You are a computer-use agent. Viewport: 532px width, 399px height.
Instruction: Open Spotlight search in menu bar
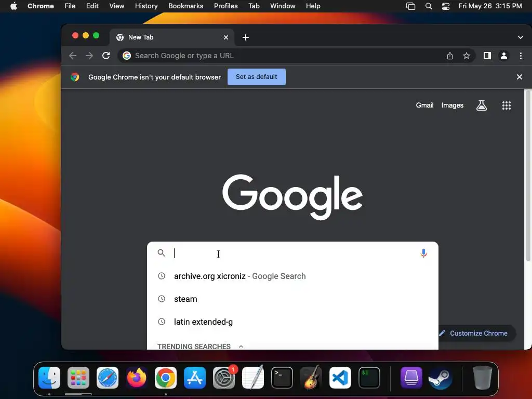click(x=429, y=6)
